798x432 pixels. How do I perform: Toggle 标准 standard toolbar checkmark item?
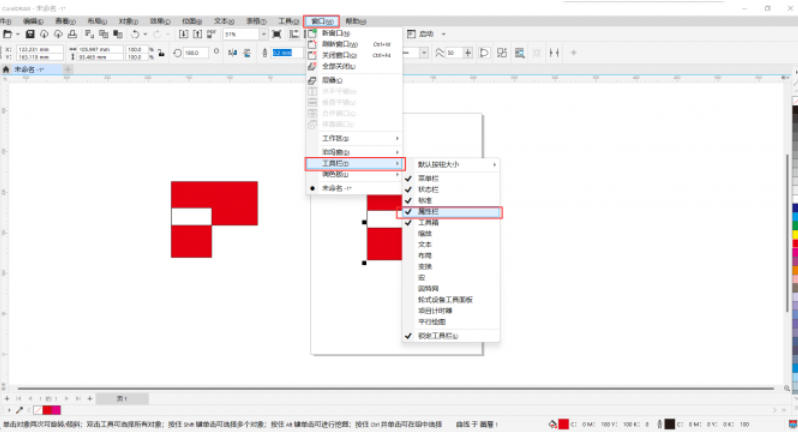click(451, 200)
